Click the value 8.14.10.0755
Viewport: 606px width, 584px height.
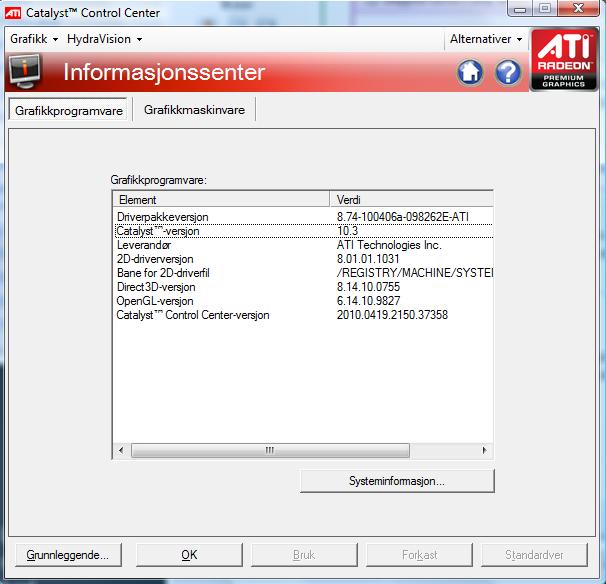pyautogui.click(x=368, y=287)
